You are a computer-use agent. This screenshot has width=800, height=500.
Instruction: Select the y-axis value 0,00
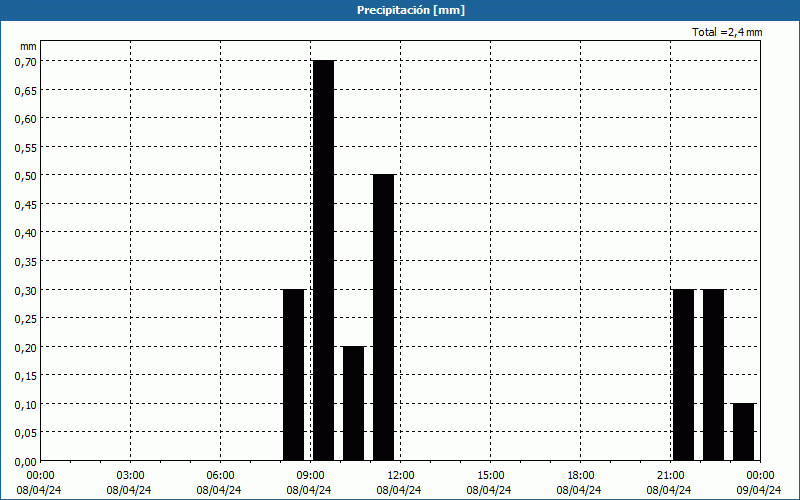[26, 462]
